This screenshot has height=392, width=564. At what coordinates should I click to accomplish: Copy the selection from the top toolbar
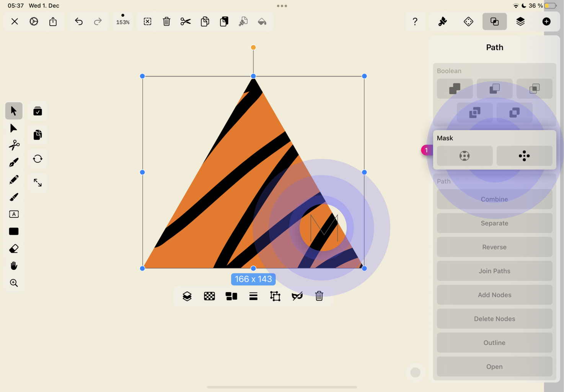pos(205,22)
